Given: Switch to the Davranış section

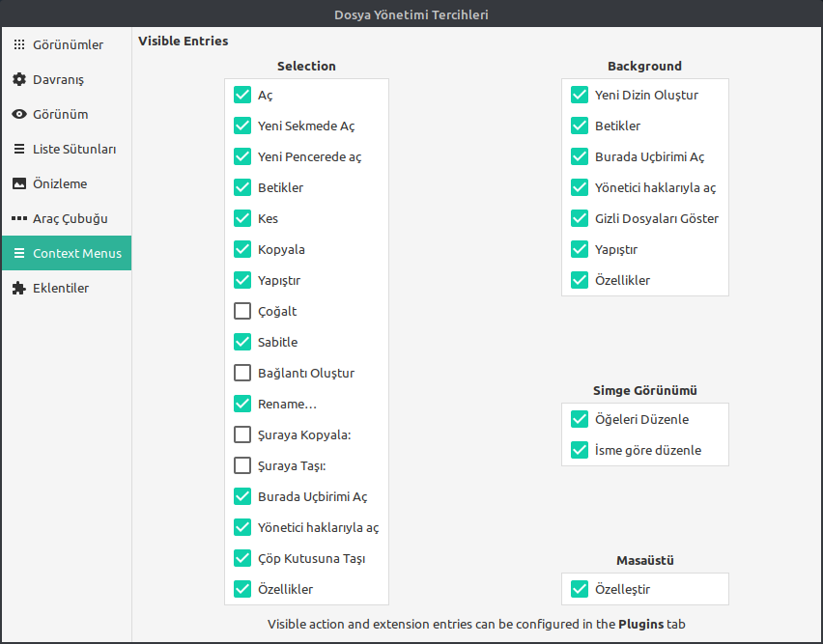Looking at the screenshot, I should coord(67,79).
